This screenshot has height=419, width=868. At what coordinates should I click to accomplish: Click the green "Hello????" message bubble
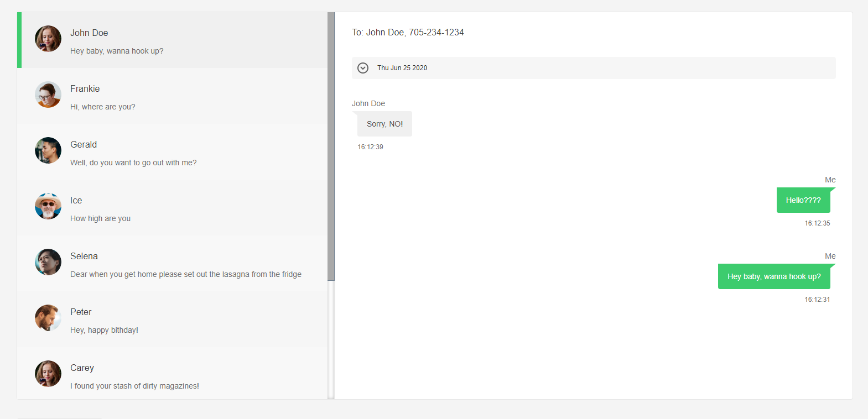(x=803, y=200)
